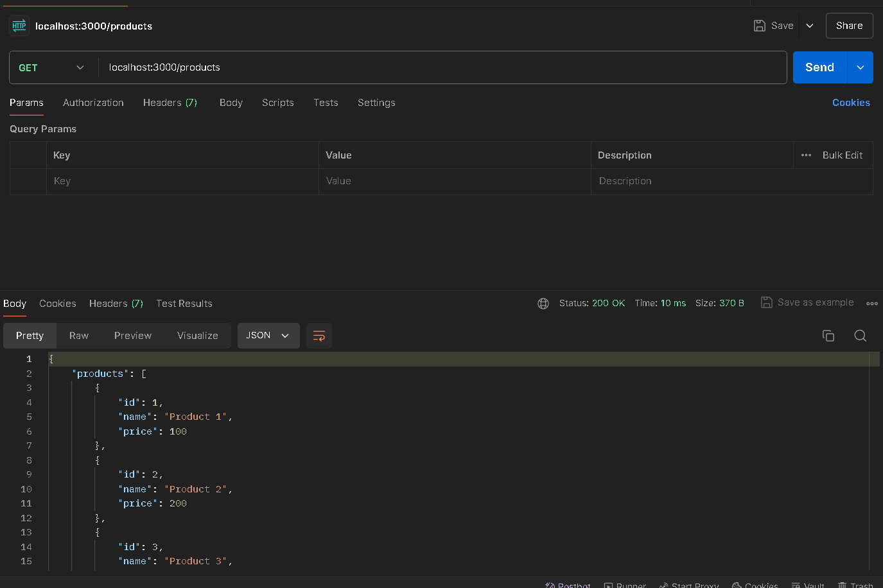Image resolution: width=883 pixels, height=588 pixels.
Task: Click the save floppy disk icon
Action: 760,26
